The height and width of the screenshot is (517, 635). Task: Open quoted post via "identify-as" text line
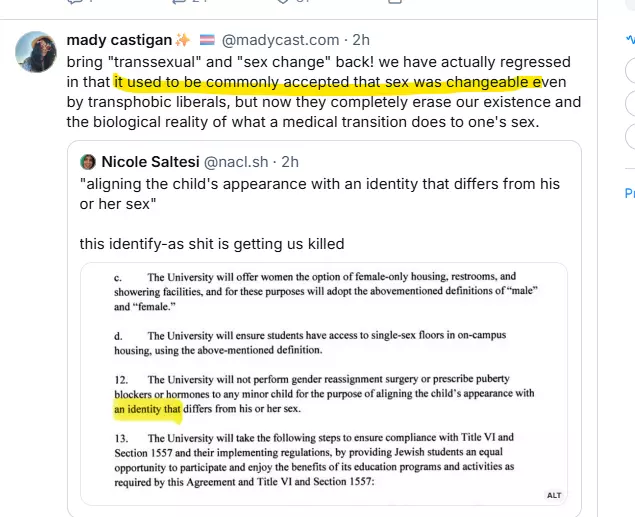pos(212,243)
